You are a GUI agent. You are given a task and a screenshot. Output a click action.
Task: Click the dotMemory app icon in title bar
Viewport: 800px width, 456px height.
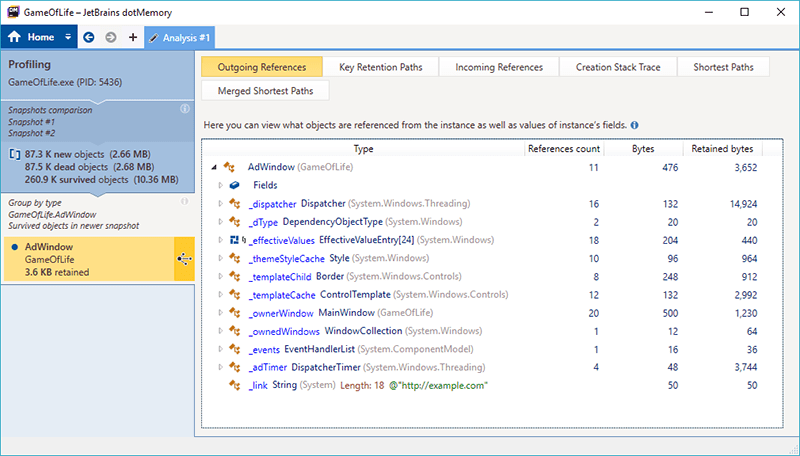tap(13, 12)
